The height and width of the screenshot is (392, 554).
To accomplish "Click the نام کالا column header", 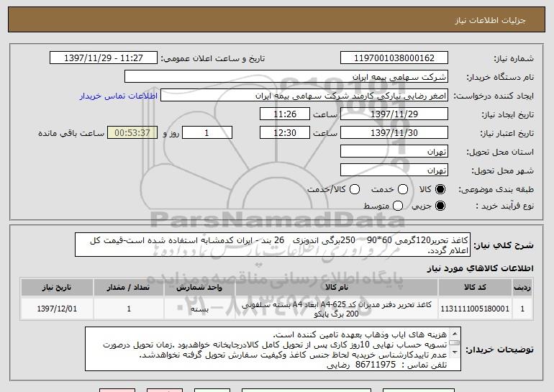I will (x=337, y=288).
